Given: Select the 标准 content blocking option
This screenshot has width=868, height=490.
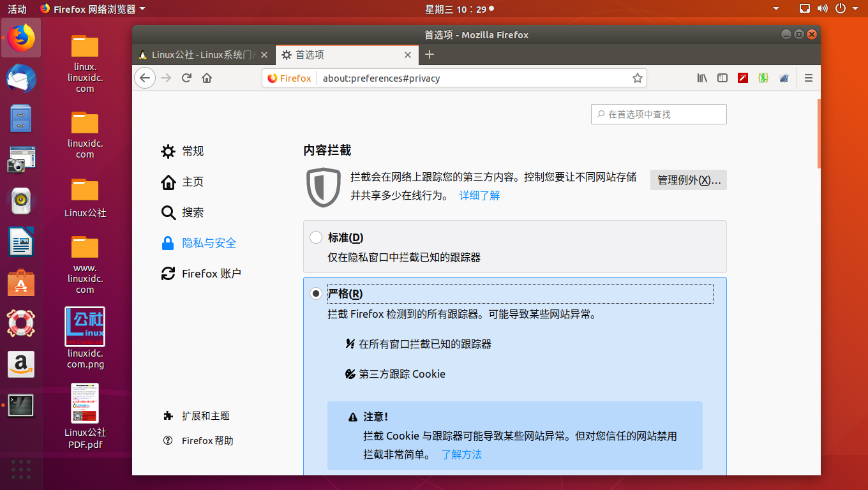Looking at the screenshot, I should click(x=316, y=237).
